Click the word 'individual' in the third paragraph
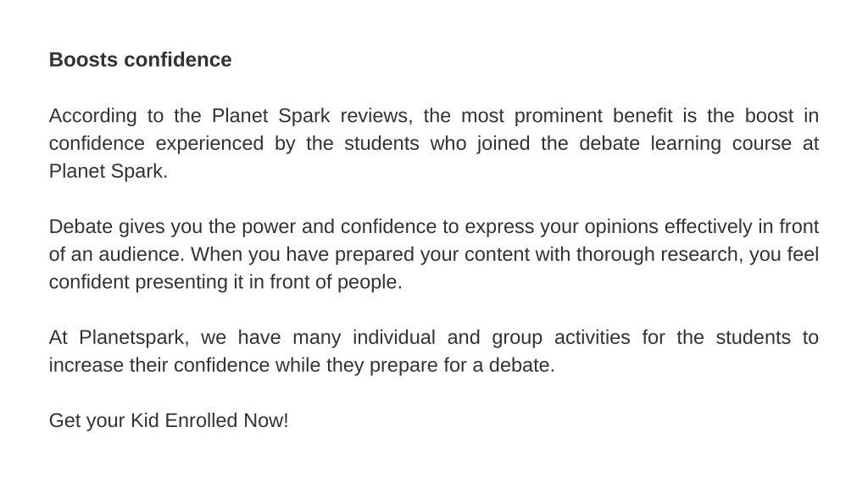The width and height of the screenshot is (868, 488). point(394,337)
